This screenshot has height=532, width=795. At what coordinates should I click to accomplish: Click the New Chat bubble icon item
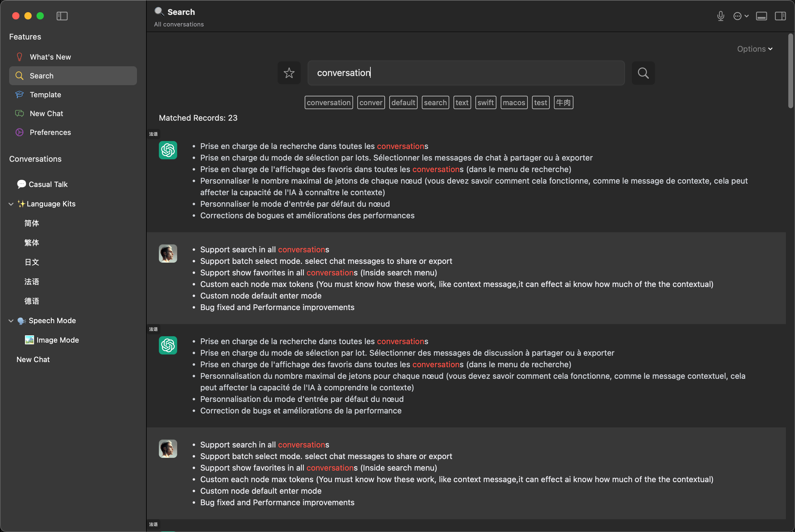tap(46, 114)
